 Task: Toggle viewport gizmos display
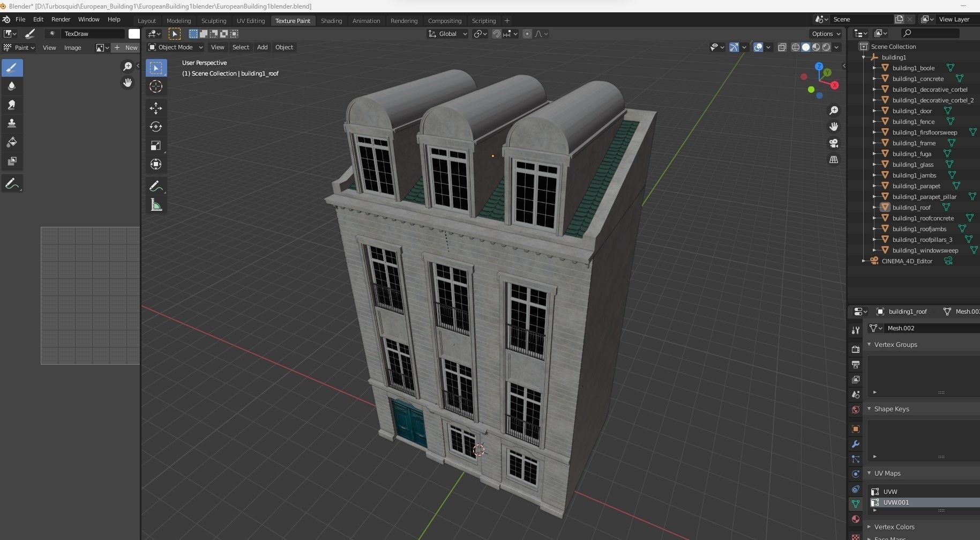point(734,47)
